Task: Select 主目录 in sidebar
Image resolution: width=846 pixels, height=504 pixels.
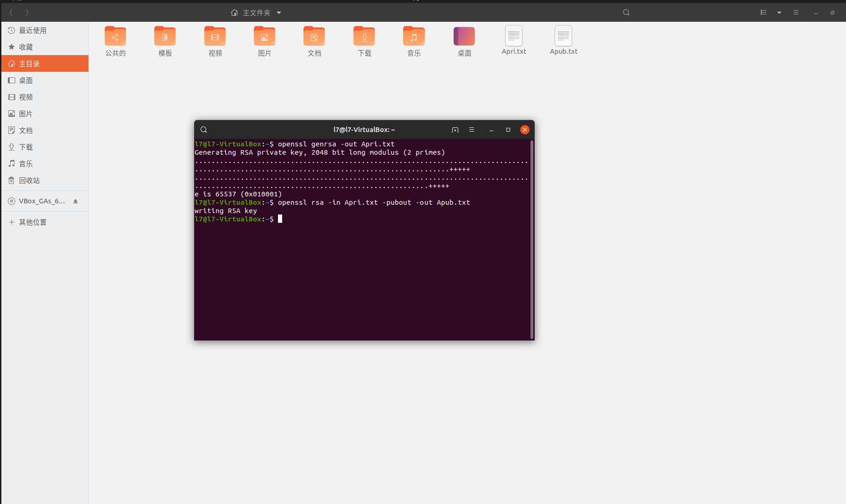Action: coord(45,63)
